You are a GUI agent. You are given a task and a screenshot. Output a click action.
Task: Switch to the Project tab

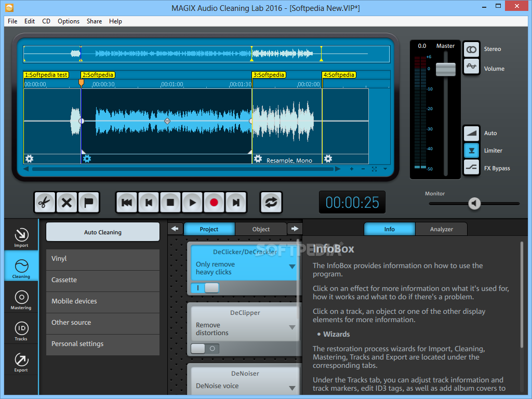pyautogui.click(x=209, y=229)
